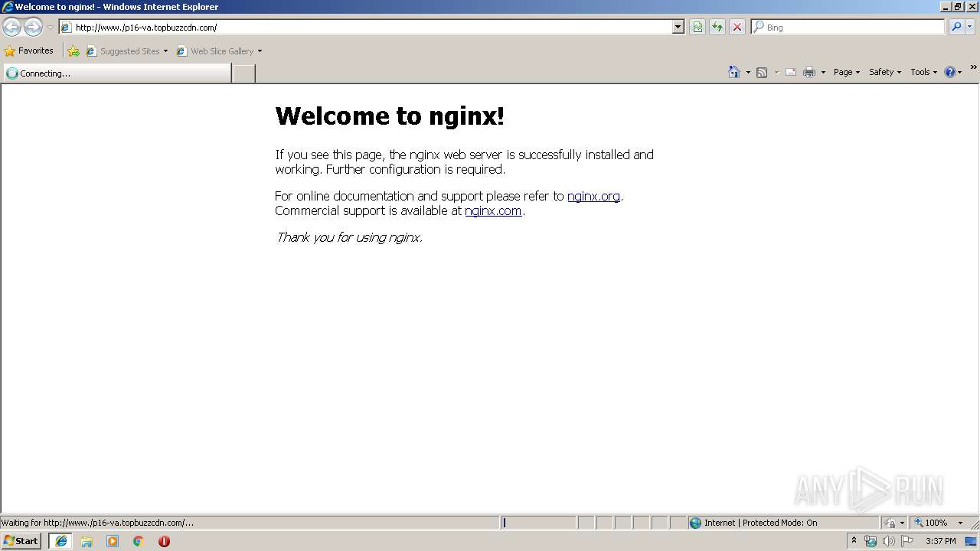This screenshot has width=980, height=551.
Task: Expand the address bar autocomplete dropdown
Action: click(x=678, y=28)
